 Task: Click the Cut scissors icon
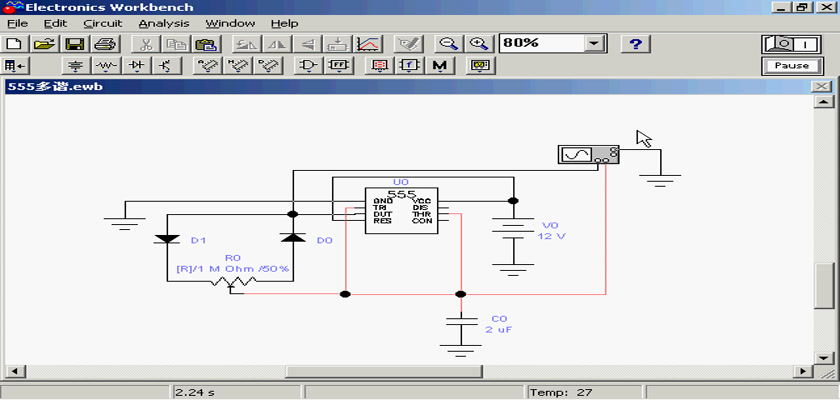click(145, 44)
